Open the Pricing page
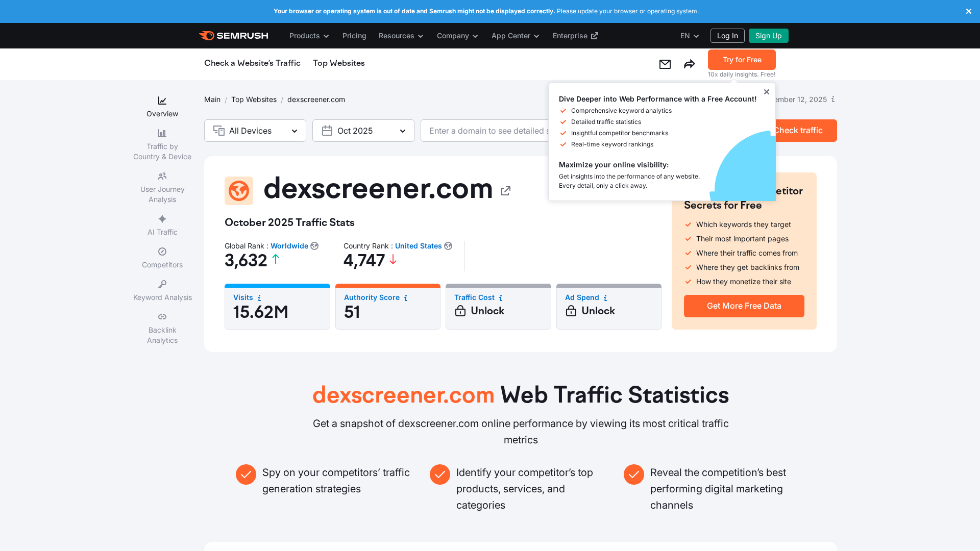The height and width of the screenshot is (551, 980). [x=354, y=36]
